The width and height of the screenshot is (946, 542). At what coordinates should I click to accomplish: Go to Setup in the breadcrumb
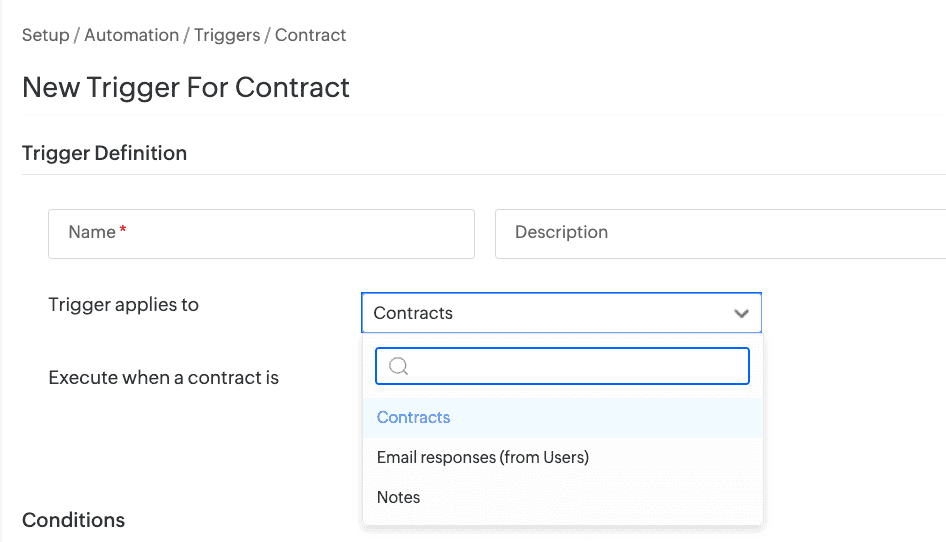[46, 35]
